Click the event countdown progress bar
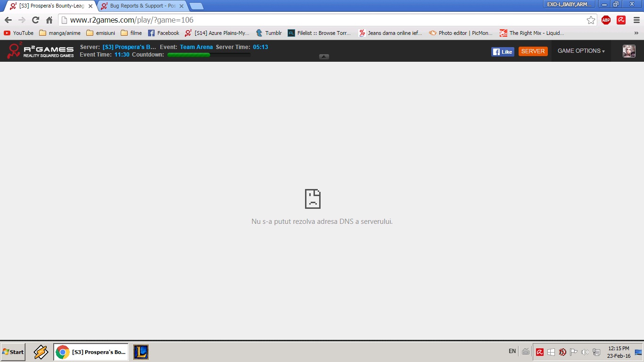 click(x=208, y=55)
